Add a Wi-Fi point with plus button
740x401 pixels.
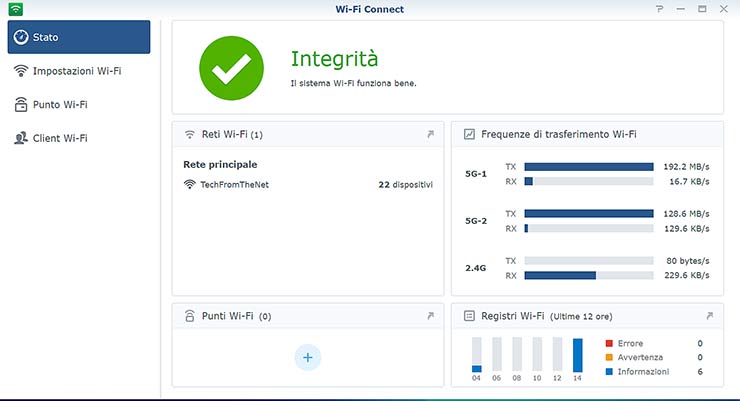(308, 357)
